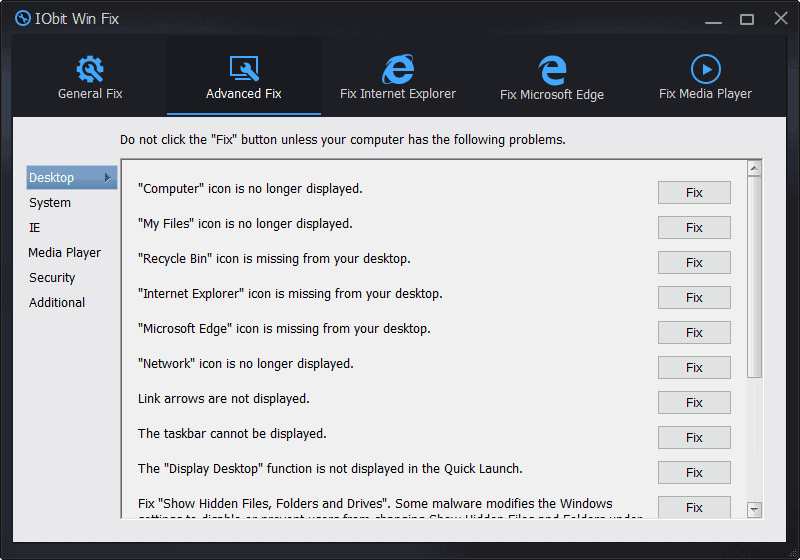Click the Microsoft Edge logo icon
The width and height of the screenshot is (800, 560).
[552, 69]
